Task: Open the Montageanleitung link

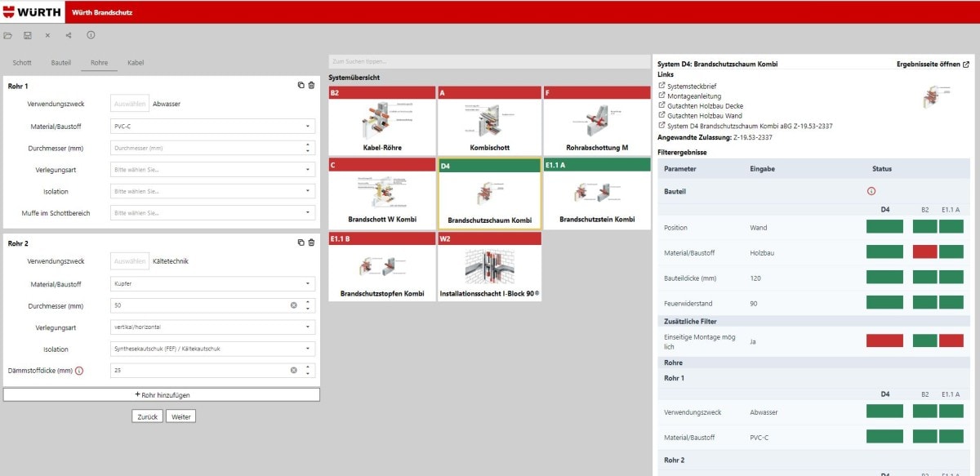Action: point(694,96)
